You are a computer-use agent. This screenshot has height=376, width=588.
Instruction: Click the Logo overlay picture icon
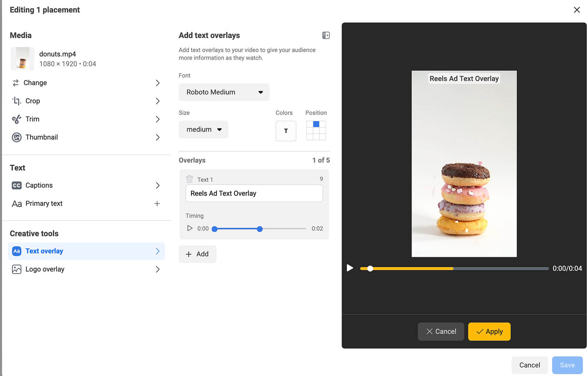click(x=17, y=269)
